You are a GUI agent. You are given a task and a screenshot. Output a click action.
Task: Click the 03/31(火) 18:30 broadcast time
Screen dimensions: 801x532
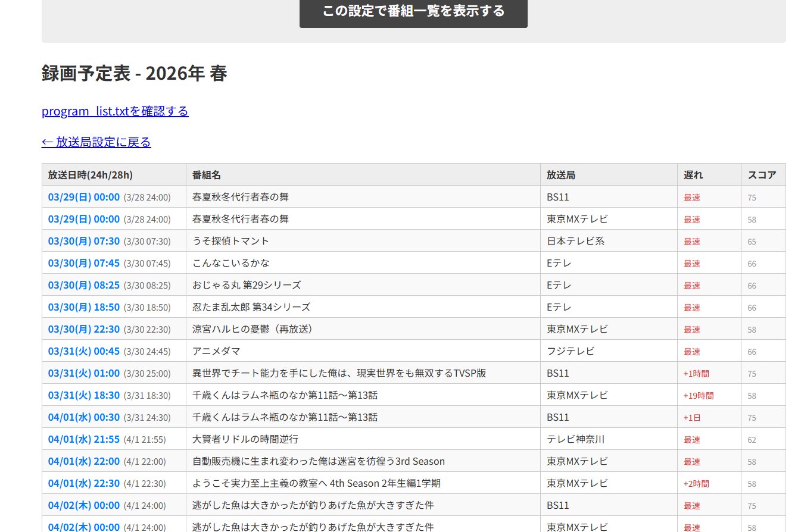tap(84, 395)
